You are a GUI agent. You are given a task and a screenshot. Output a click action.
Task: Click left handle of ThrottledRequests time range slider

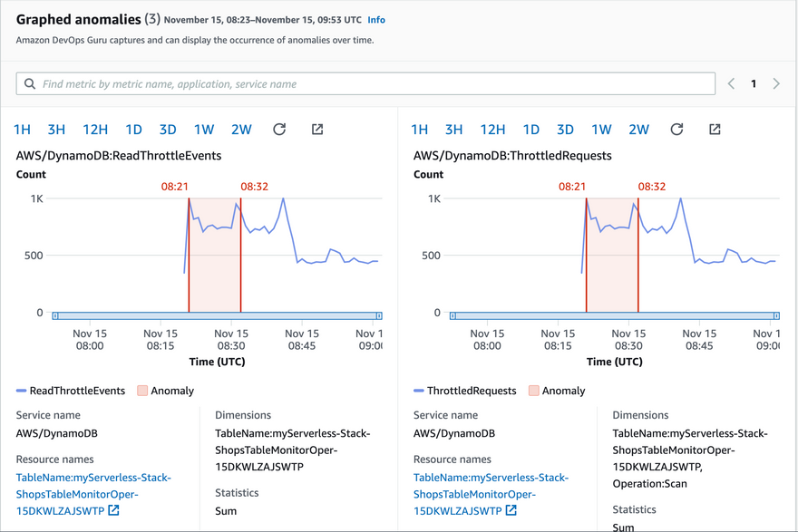coord(453,315)
